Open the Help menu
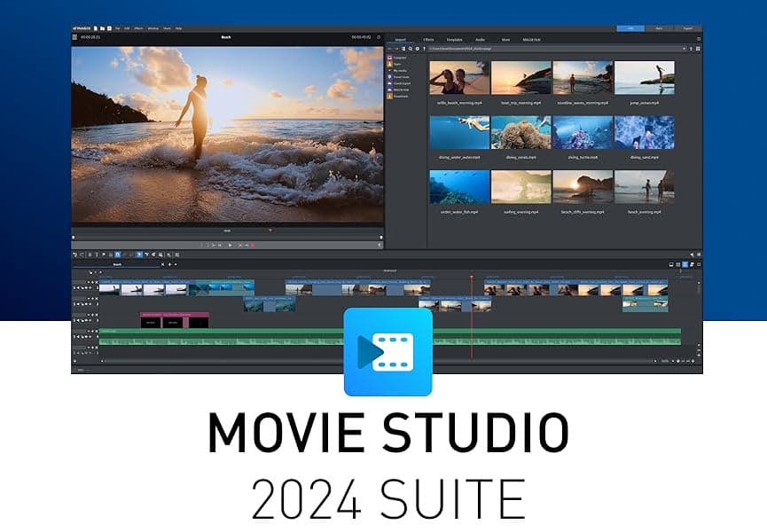The height and width of the screenshot is (532, 767). 178,28
